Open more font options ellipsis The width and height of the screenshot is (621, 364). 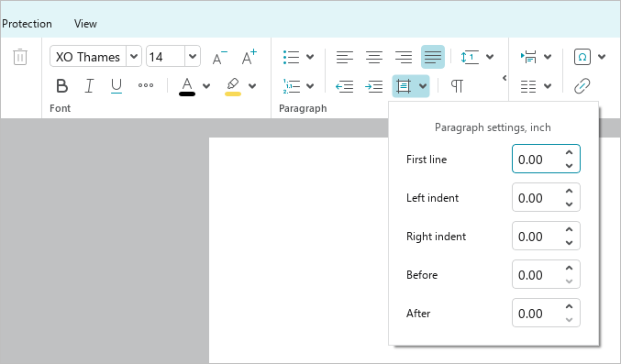click(x=146, y=85)
